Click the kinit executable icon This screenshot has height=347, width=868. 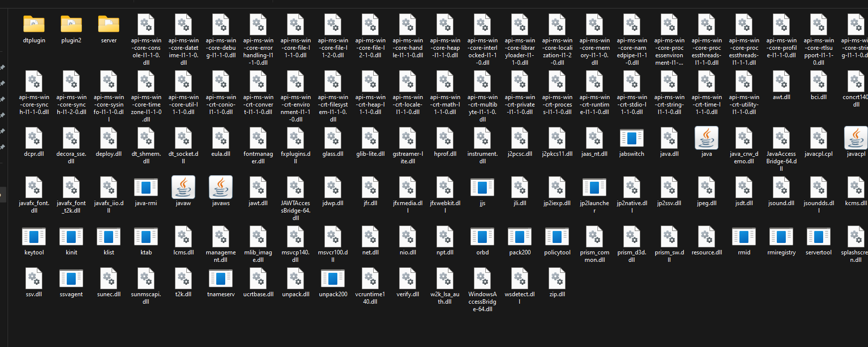[71, 236]
